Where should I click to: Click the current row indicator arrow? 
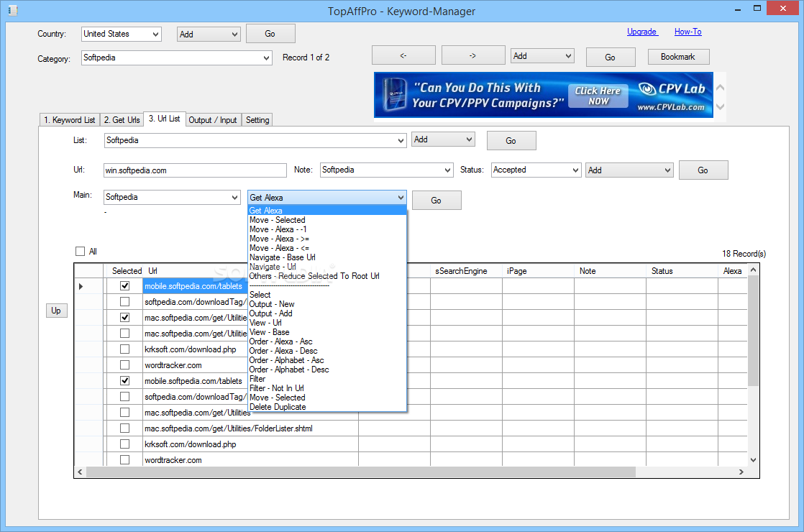pyautogui.click(x=81, y=286)
